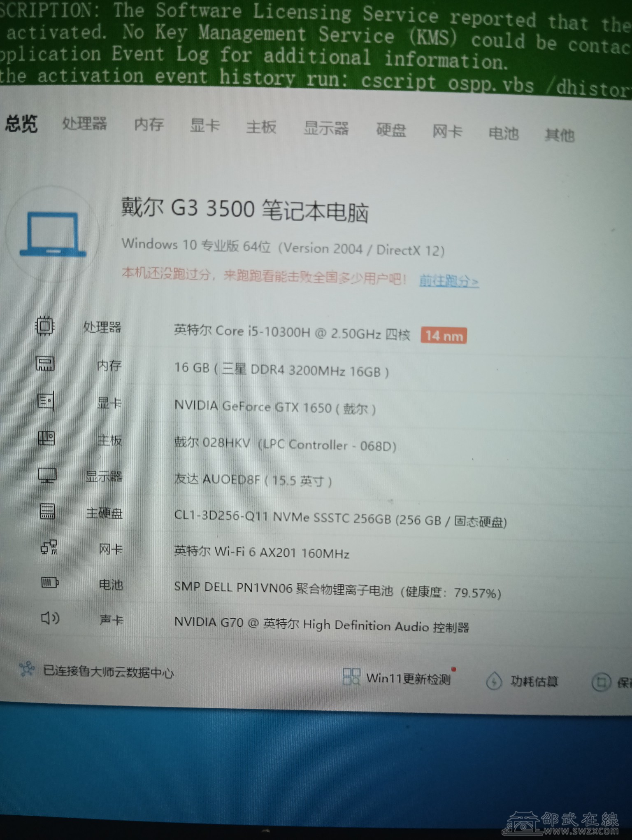The image size is (632, 840).
Task: Click the orange 14 nm badge
Action: click(444, 336)
